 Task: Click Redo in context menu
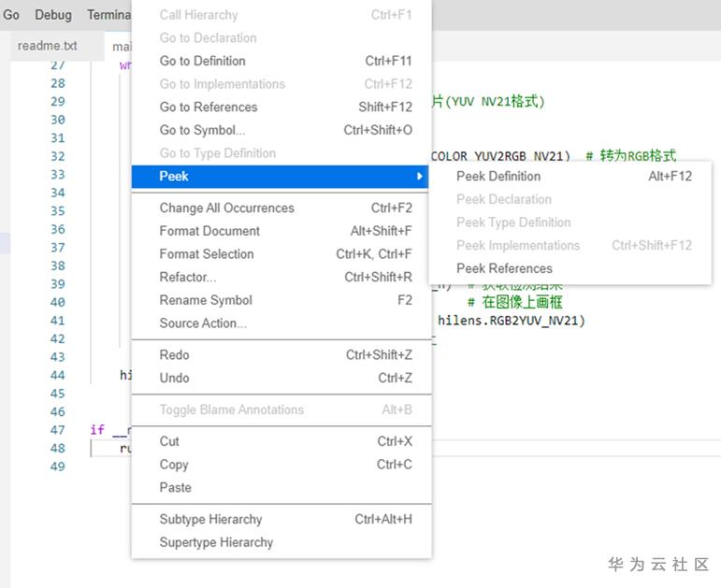tap(281, 354)
